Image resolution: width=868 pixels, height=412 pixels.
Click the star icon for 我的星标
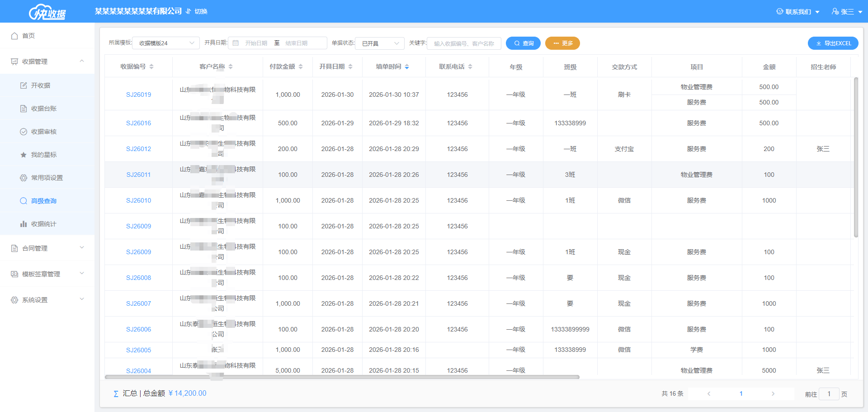point(24,155)
